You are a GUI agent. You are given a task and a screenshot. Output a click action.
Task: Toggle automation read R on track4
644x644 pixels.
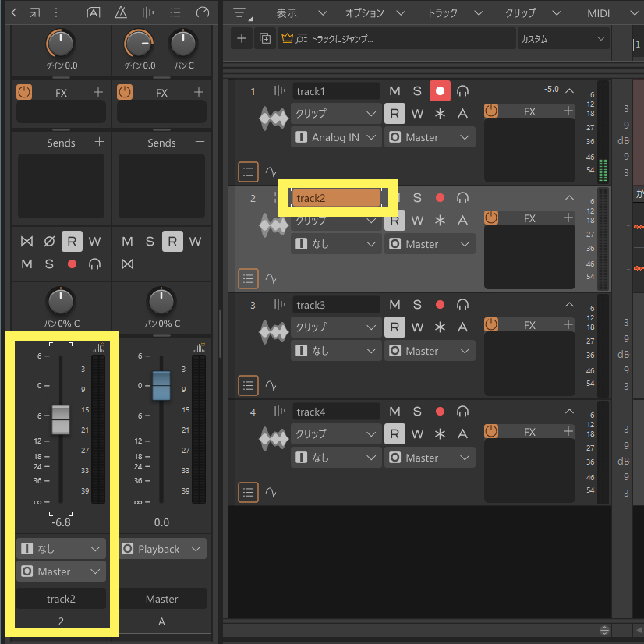tap(395, 434)
